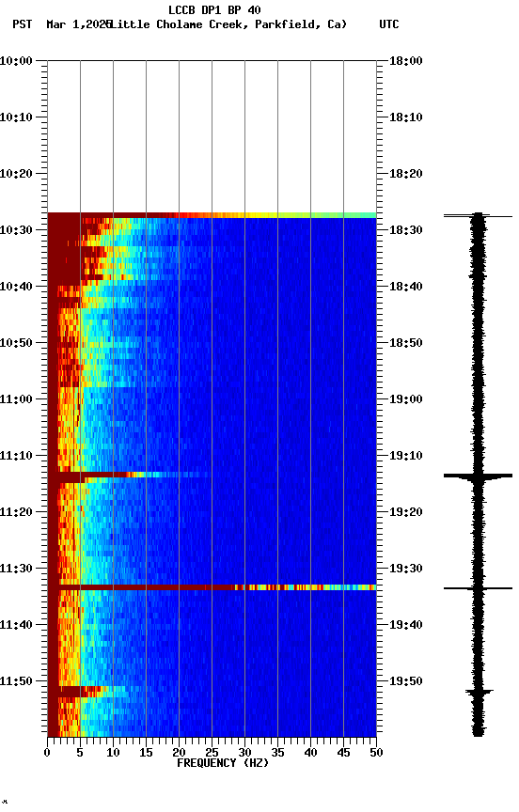Click the PST time label 10:30
This screenshot has width=519, height=812.
coord(16,230)
